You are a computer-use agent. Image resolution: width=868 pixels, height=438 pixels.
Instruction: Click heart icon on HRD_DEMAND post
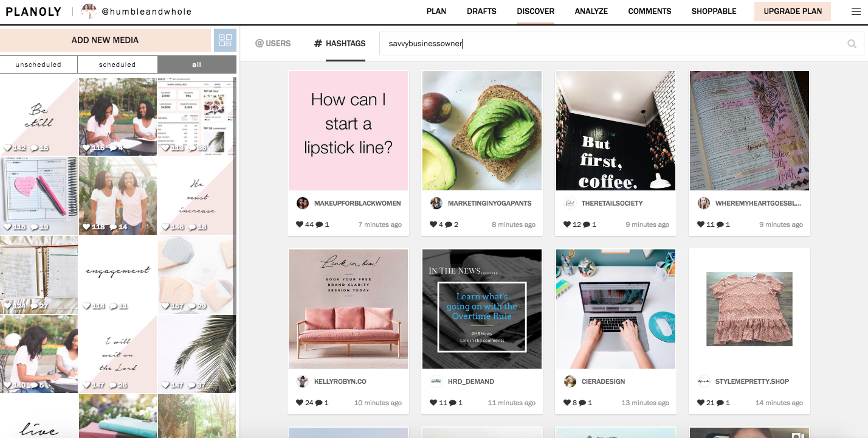433,403
